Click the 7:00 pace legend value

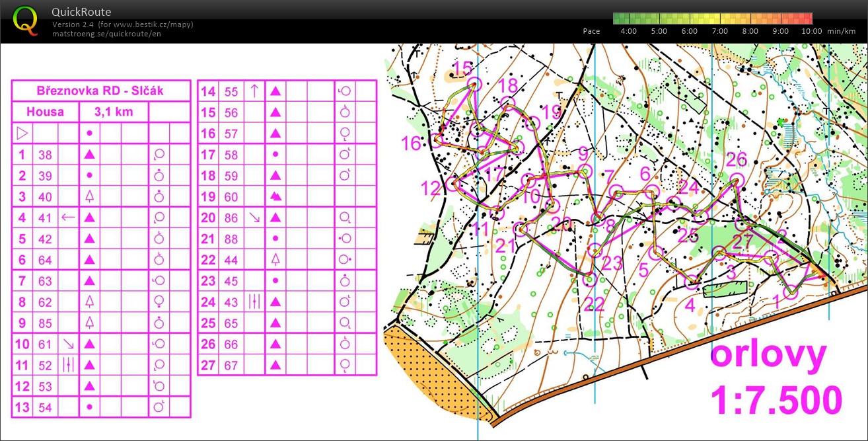(x=720, y=31)
